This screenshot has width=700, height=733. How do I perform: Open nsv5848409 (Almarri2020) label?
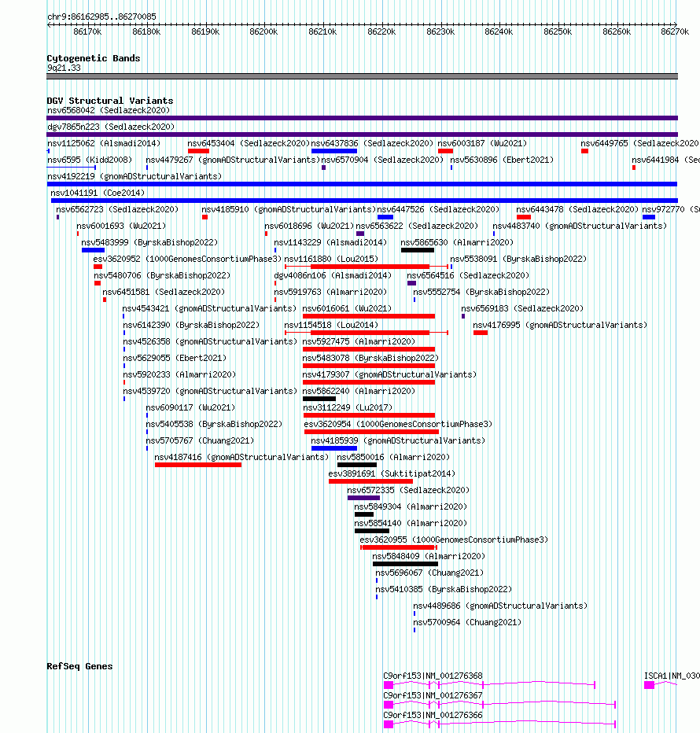[429, 556]
